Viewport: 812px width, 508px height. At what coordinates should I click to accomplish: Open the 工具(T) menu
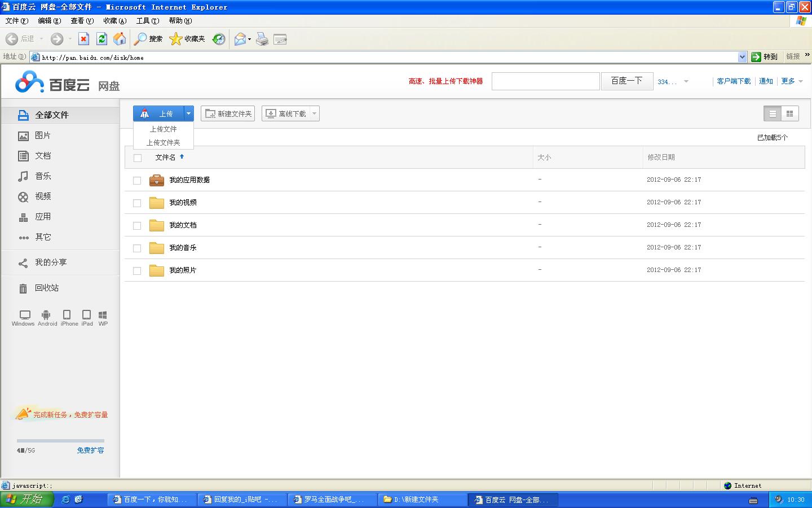click(148, 21)
